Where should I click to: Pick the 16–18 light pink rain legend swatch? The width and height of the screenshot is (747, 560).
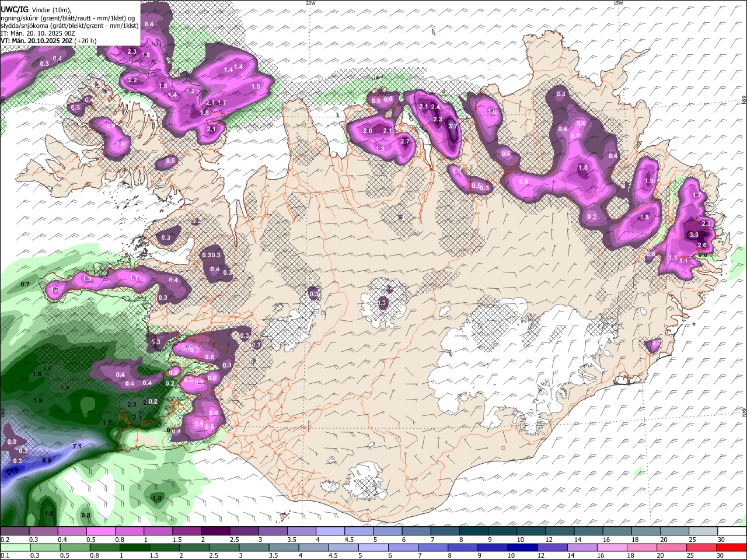point(612,547)
